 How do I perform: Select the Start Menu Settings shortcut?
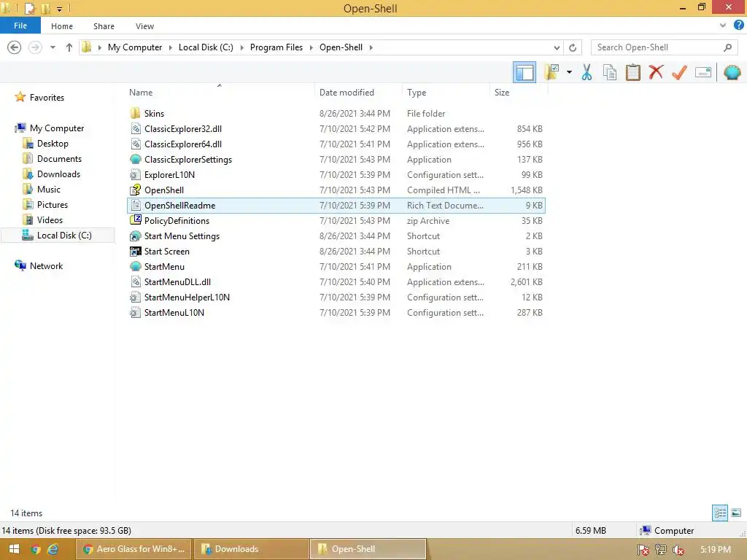[x=336, y=236]
